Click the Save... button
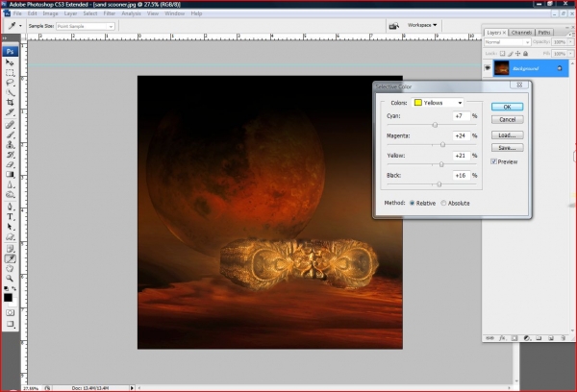 pyautogui.click(x=507, y=148)
